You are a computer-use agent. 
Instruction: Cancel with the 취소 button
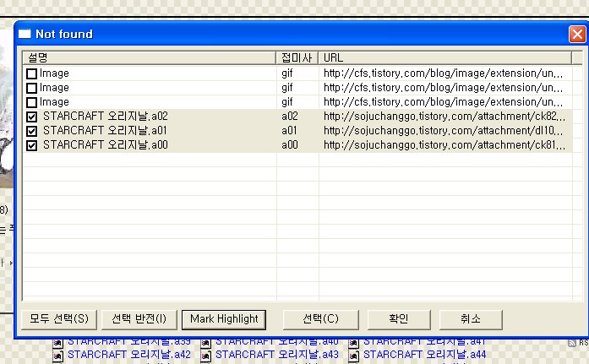click(471, 319)
